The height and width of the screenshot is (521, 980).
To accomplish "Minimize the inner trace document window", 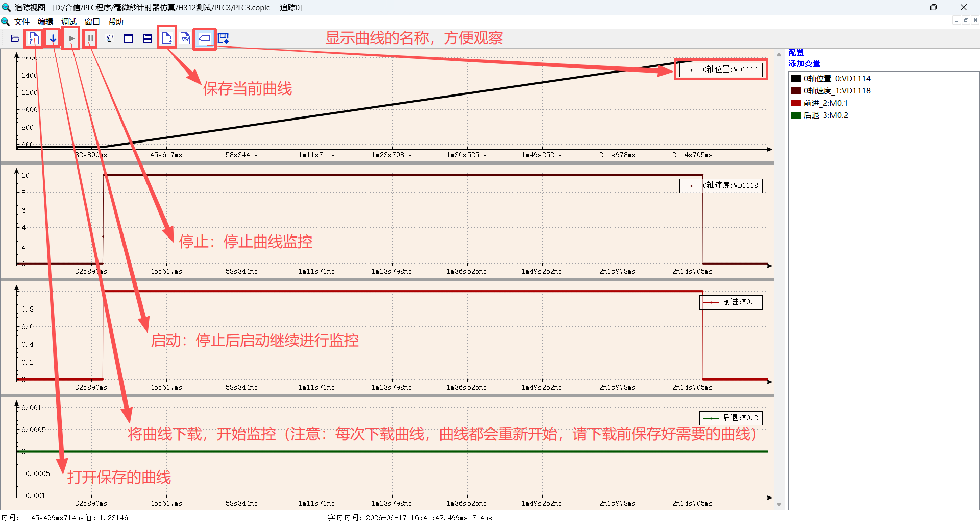I will [957, 20].
